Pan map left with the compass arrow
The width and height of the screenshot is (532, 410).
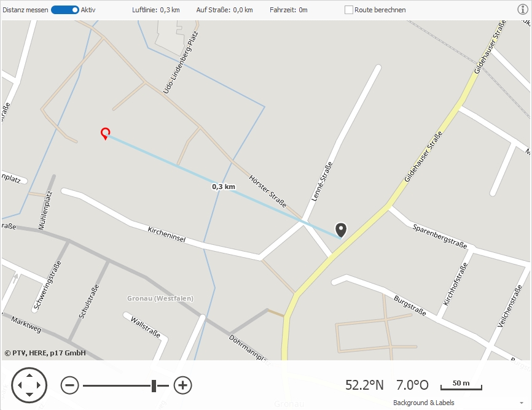tap(20, 385)
